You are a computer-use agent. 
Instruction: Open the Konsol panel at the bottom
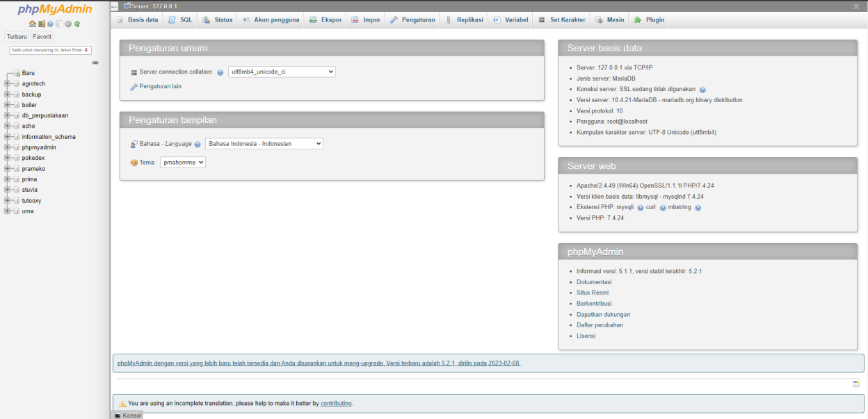[129, 415]
